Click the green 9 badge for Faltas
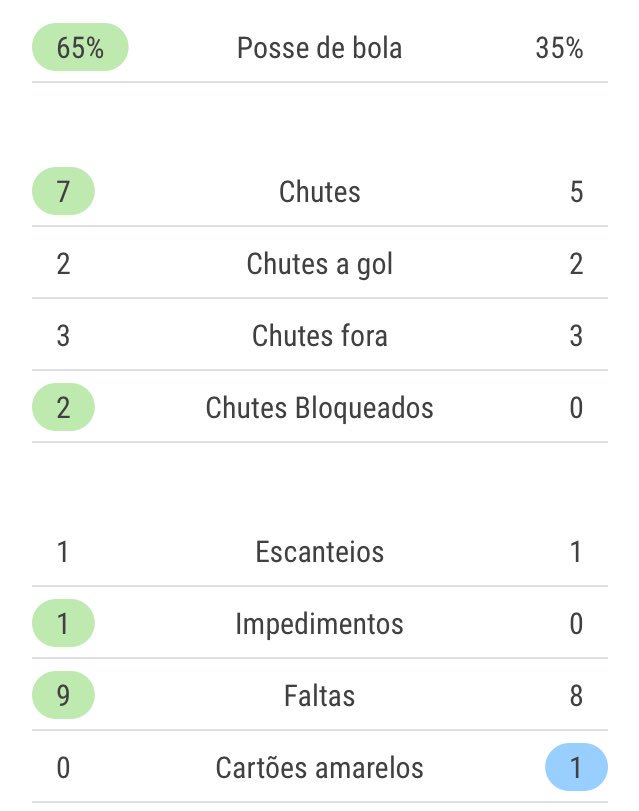Viewport: 639px width, 811px height. pyautogui.click(x=63, y=696)
